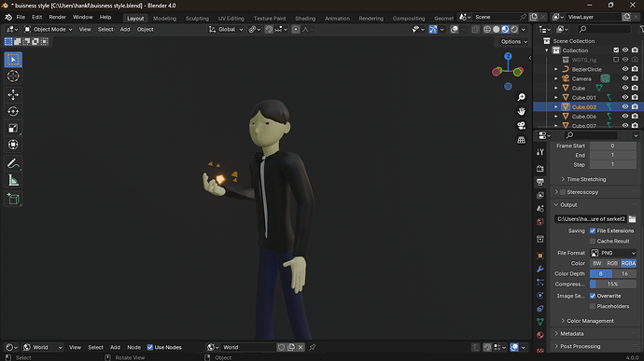Open the Output properties tab
The width and height of the screenshot is (644, 361).
click(540, 182)
